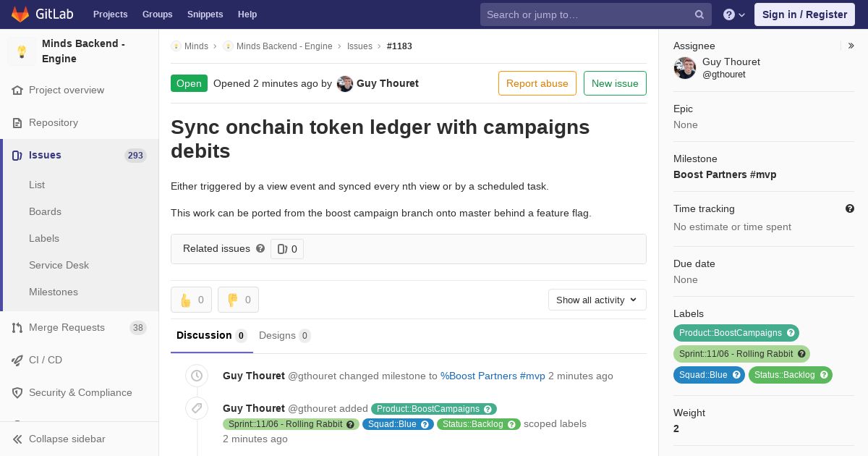
Task: Collapse the right sidebar with double chevron
Action: point(851,46)
